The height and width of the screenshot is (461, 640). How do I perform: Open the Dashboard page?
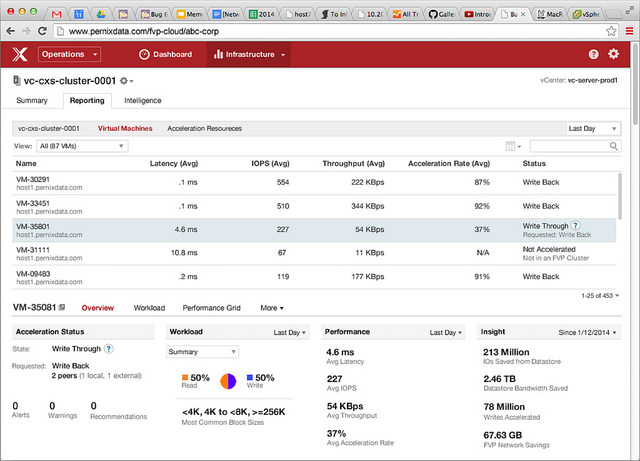pyautogui.click(x=166, y=54)
